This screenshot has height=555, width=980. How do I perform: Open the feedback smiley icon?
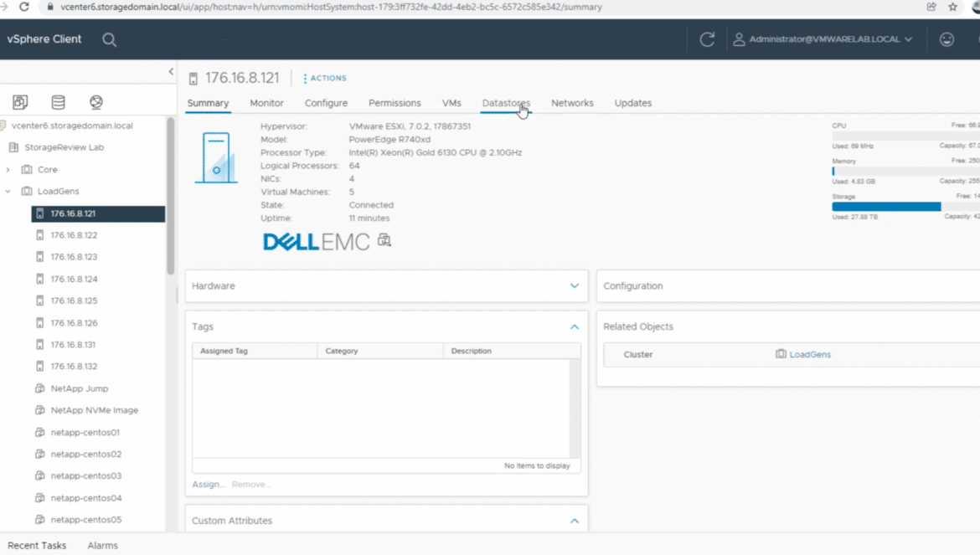point(946,39)
